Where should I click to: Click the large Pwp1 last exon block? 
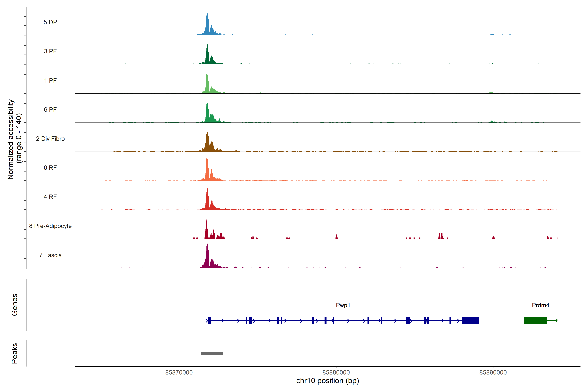click(471, 320)
